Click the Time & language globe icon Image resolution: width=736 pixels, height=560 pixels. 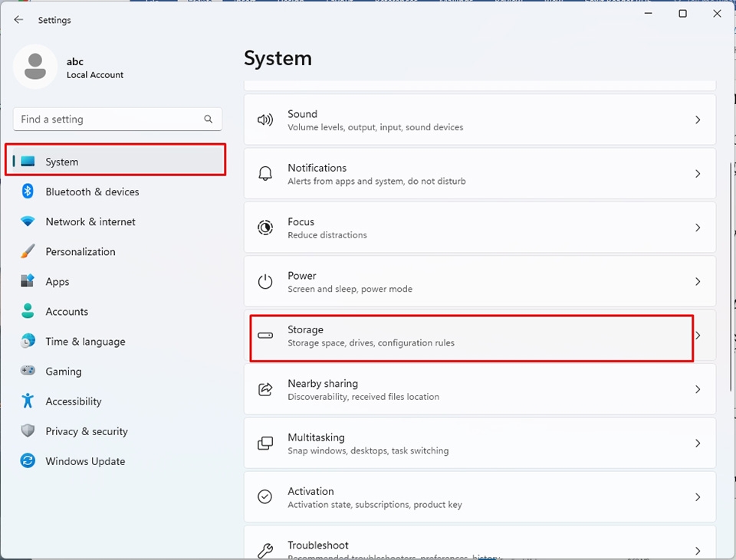(28, 341)
